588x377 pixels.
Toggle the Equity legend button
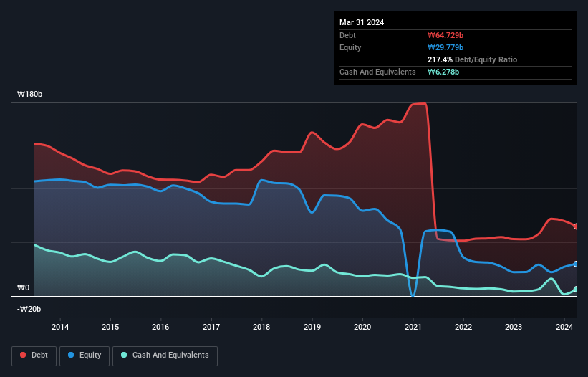[85, 355]
